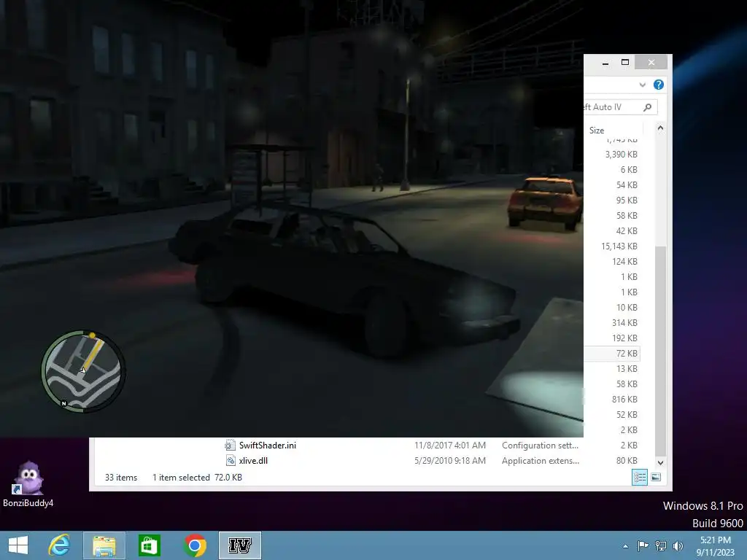Click Explorer help question mark icon
747x560 pixels.
coord(659,85)
